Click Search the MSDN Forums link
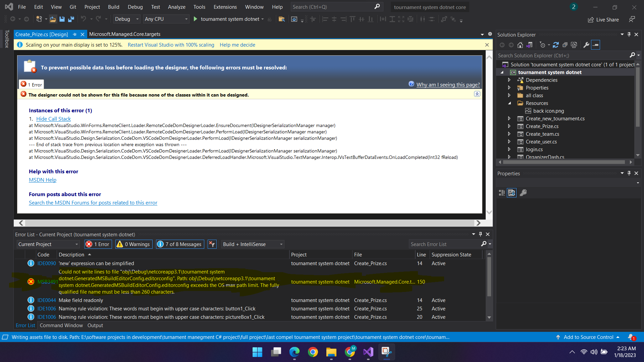This screenshot has height=362, width=644. (x=93, y=203)
